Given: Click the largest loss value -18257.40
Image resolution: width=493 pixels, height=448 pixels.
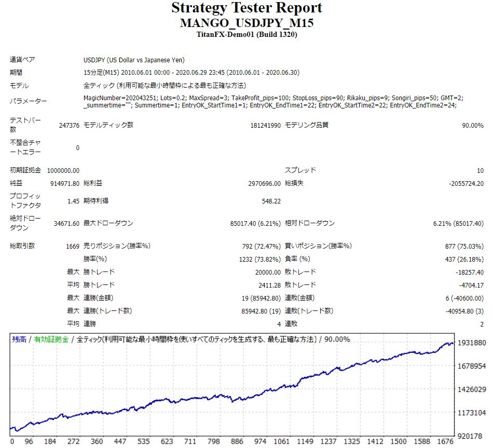Looking at the screenshot, I should 470,272.
